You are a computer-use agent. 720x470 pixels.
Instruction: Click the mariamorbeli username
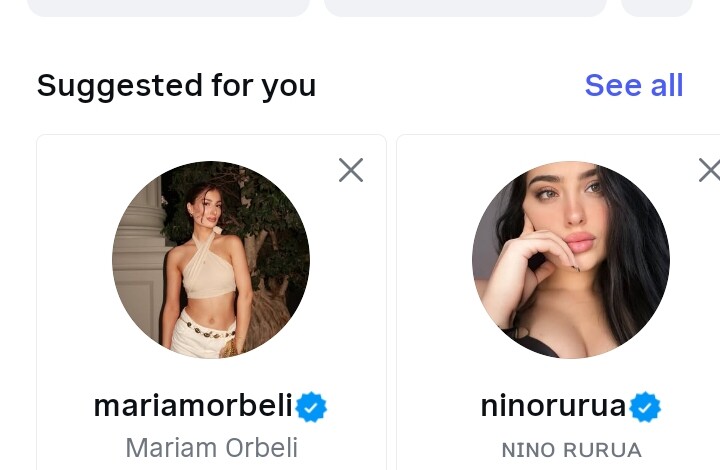pos(193,406)
